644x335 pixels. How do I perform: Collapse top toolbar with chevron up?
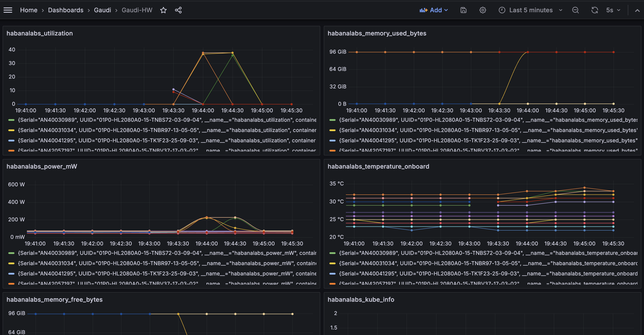pyautogui.click(x=637, y=10)
